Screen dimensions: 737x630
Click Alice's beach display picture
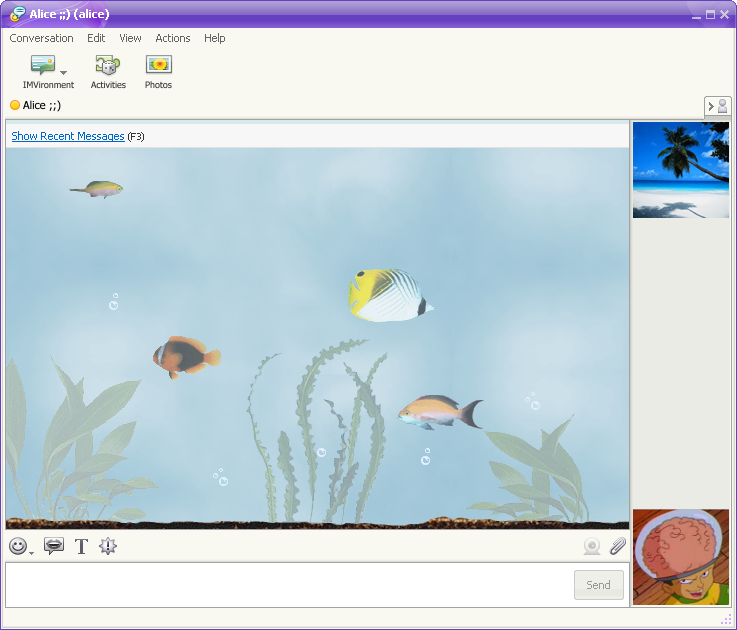point(681,170)
